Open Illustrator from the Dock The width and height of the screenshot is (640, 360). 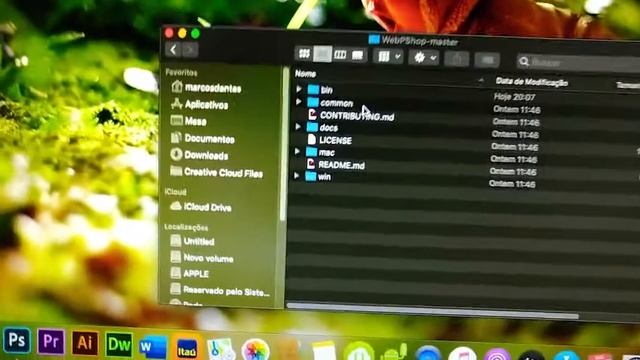[85, 342]
